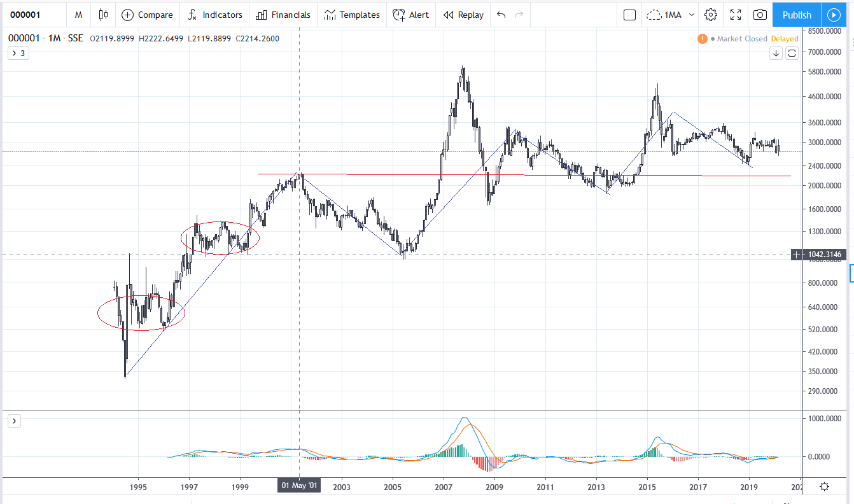Open the select layout square icon
This screenshot has width=854, height=504.
[x=629, y=15]
